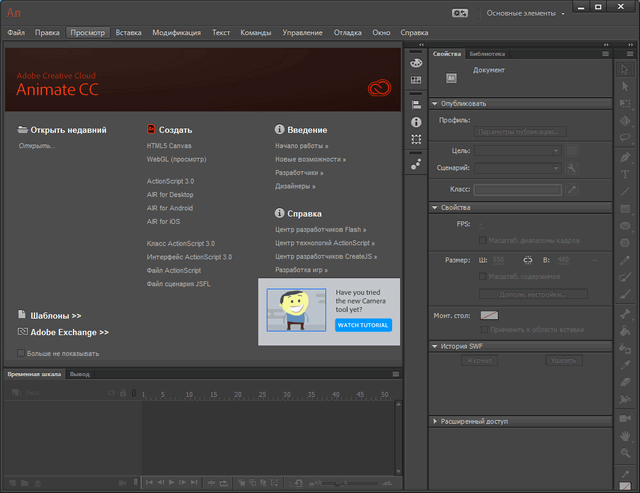640x493 pixels.
Task: Activate the Zoom magnifier tool
Action: pos(626,453)
